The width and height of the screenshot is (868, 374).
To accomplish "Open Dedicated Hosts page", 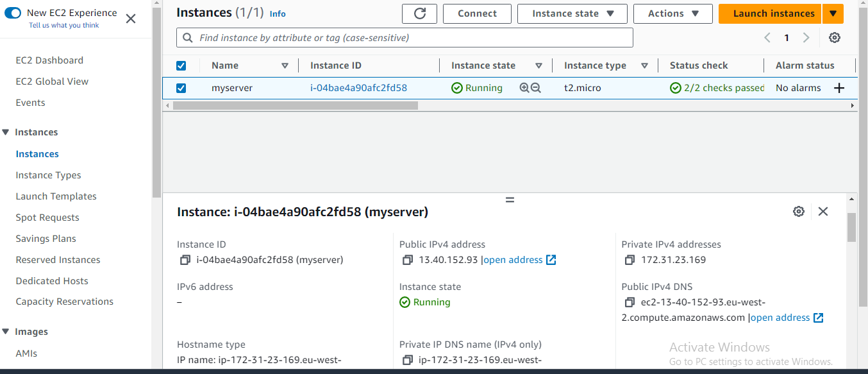I will [52, 281].
